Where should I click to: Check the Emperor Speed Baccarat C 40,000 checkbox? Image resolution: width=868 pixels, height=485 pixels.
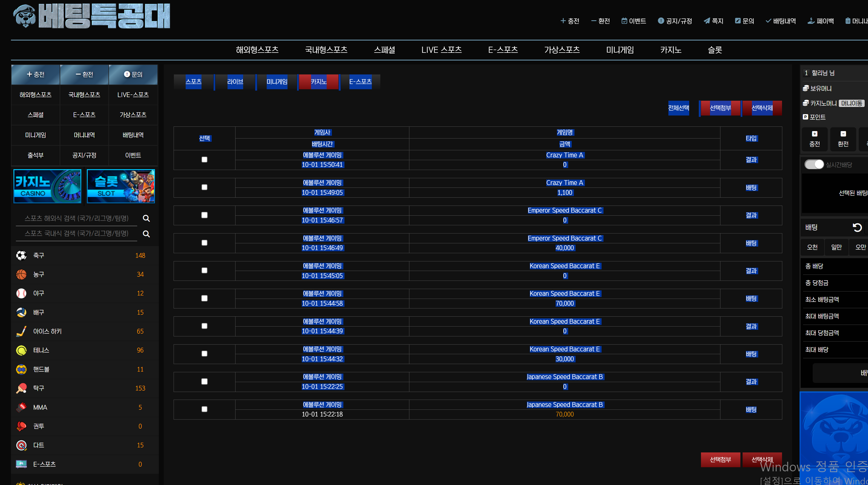coord(204,243)
